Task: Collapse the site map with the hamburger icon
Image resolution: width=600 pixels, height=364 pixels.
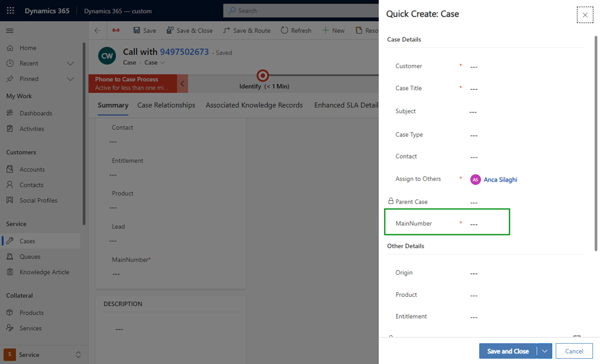Action: pyautogui.click(x=9, y=30)
